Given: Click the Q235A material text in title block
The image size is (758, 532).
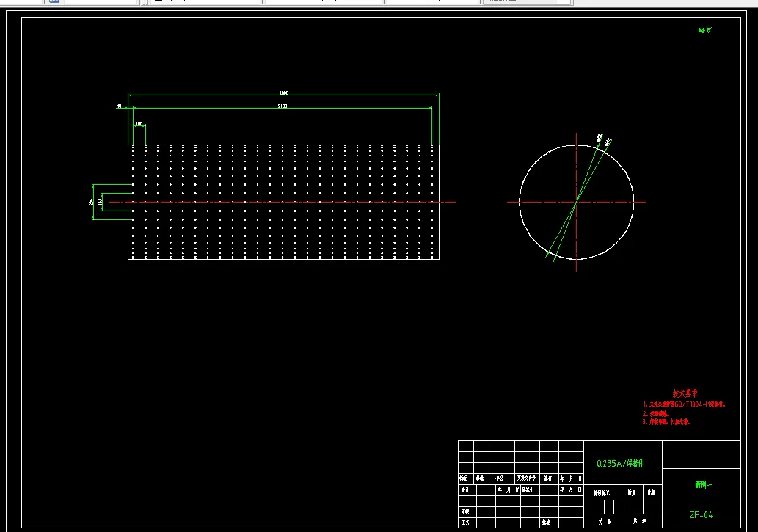Looking at the screenshot, I should [620, 463].
